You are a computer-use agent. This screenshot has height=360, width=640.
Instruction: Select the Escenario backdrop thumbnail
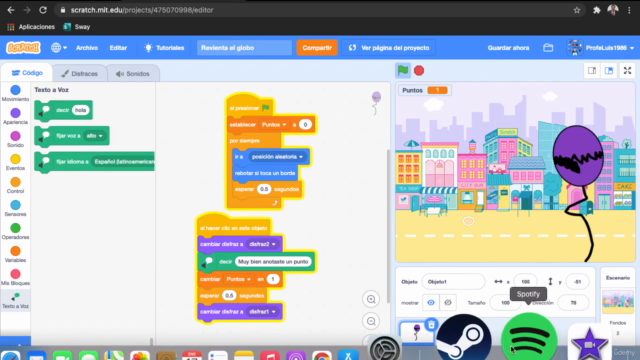pos(618,301)
